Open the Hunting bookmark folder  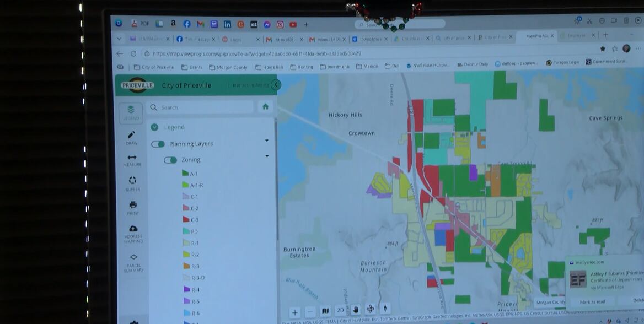(302, 67)
